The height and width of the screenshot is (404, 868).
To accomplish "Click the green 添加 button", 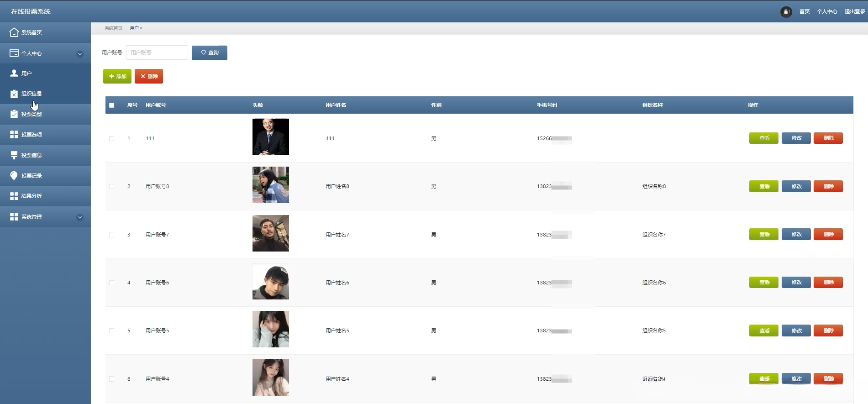I will click(117, 76).
